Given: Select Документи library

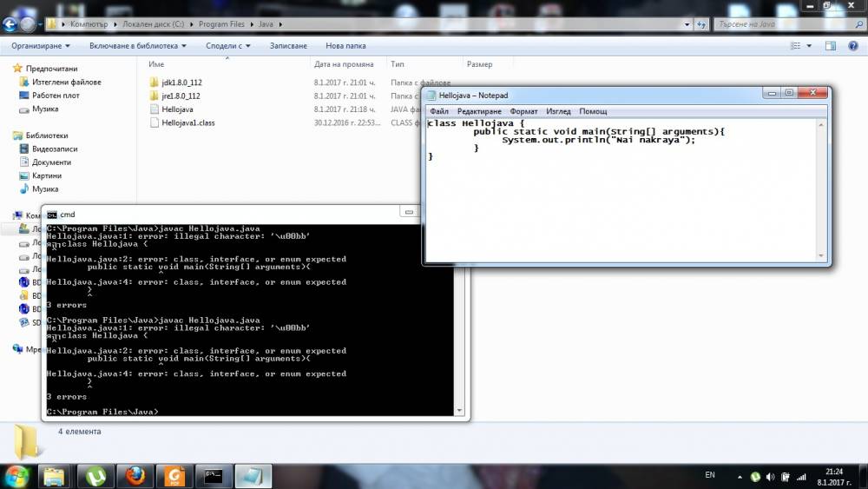Looking at the screenshot, I should pyautogui.click(x=51, y=162).
